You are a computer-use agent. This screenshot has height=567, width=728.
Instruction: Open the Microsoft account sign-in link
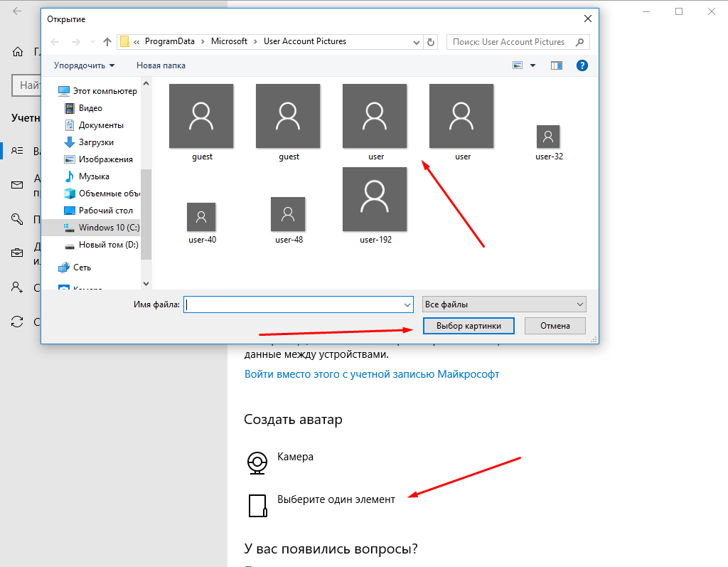(x=372, y=374)
